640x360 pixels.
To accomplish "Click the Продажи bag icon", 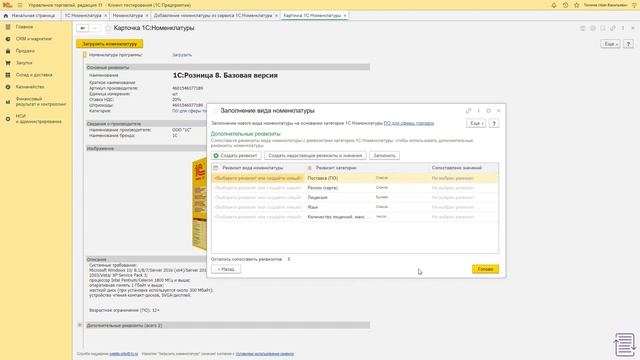I will (8, 51).
